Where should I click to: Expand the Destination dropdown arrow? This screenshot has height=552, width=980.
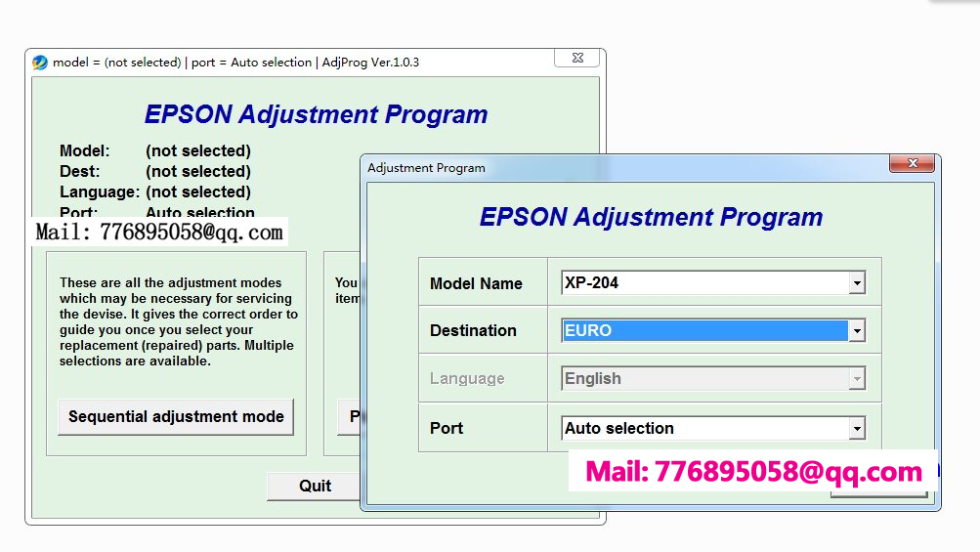(x=857, y=330)
